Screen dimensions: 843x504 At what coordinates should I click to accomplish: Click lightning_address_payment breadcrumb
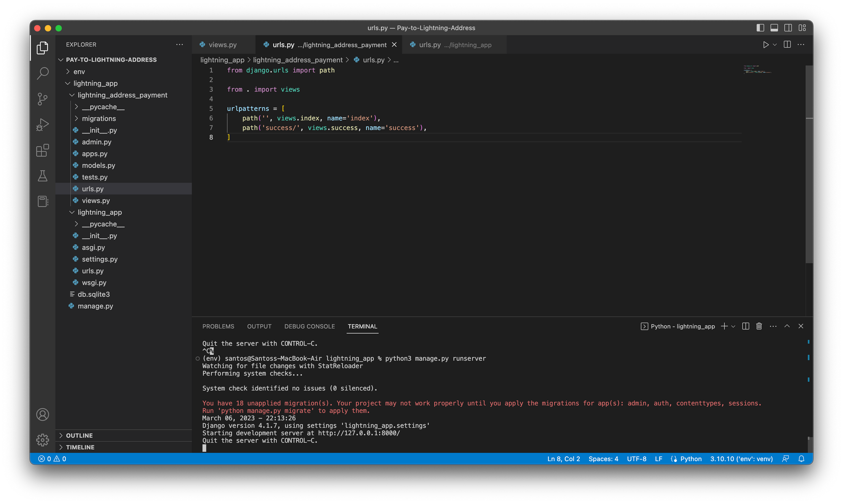point(298,60)
